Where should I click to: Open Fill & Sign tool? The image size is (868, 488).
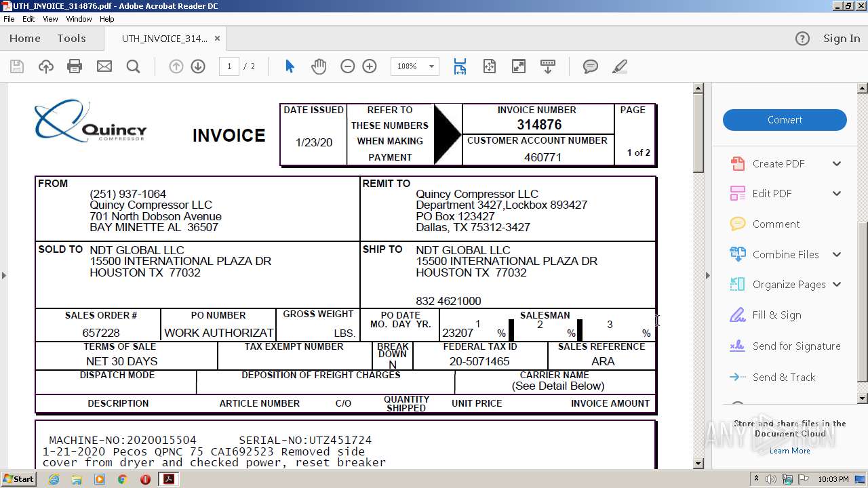776,315
